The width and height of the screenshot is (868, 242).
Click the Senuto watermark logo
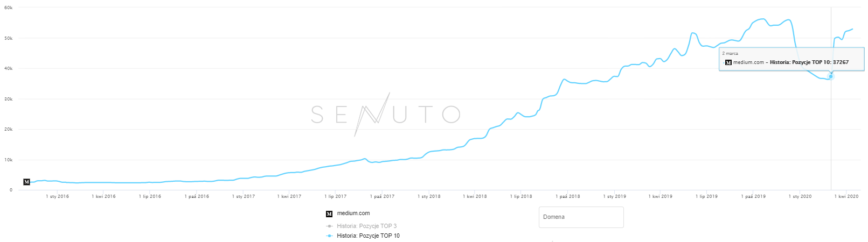(x=385, y=114)
